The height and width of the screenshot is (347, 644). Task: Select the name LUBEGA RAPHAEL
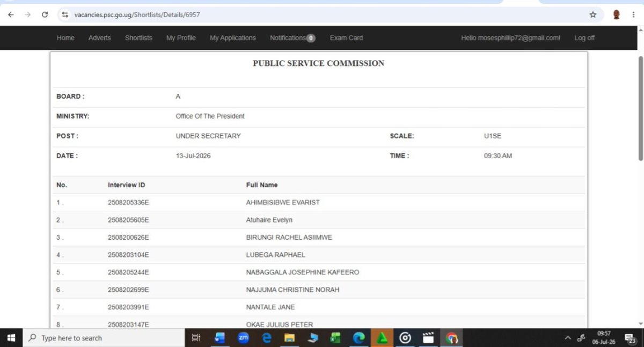[275, 255]
